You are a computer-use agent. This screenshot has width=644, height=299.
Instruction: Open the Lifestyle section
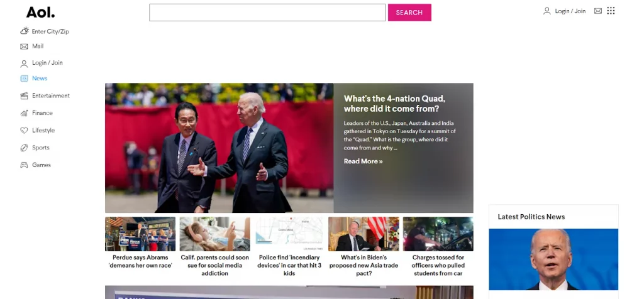tap(43, 131)
